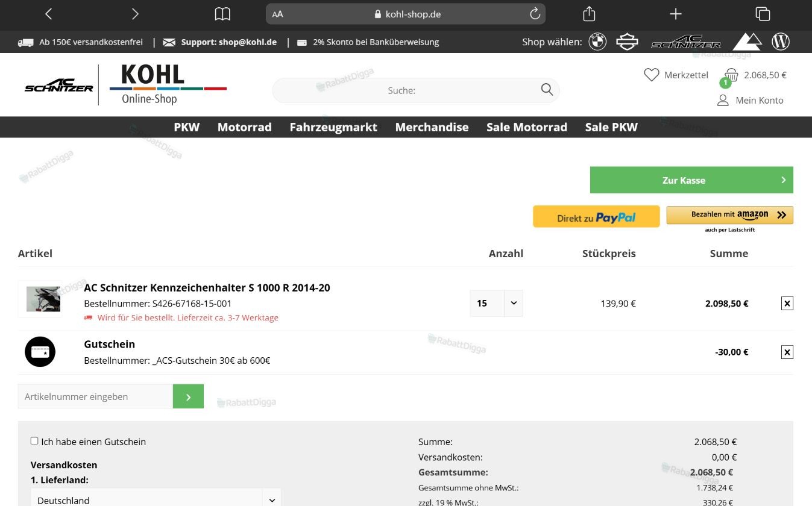Open the Merchandise menu

[x=432, y=127]
